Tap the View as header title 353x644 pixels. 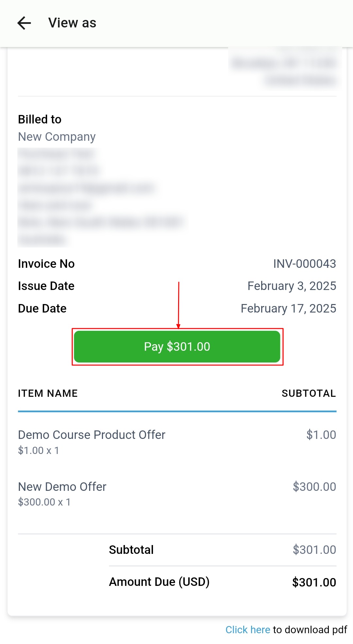point(72,23)
